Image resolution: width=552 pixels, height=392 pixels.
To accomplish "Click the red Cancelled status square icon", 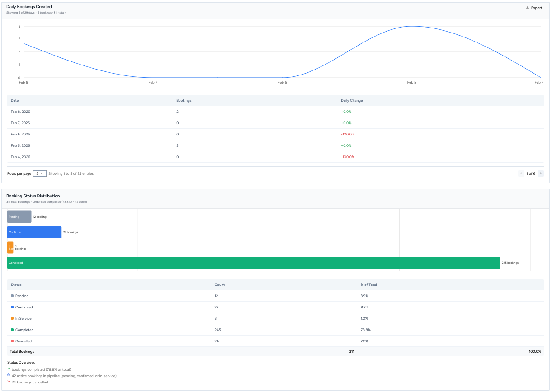I will [11, 341].
